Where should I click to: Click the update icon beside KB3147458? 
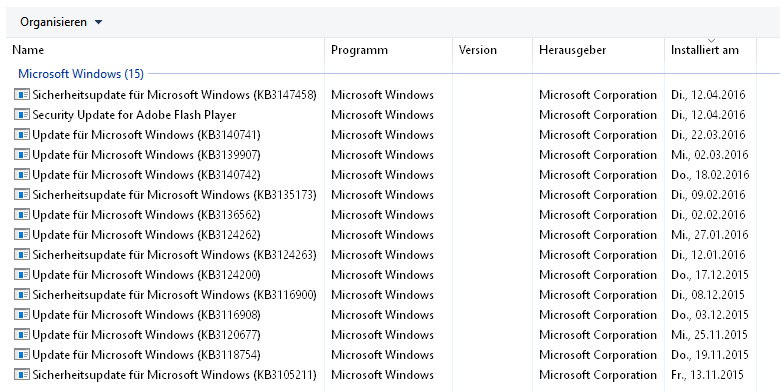(22, 95)
